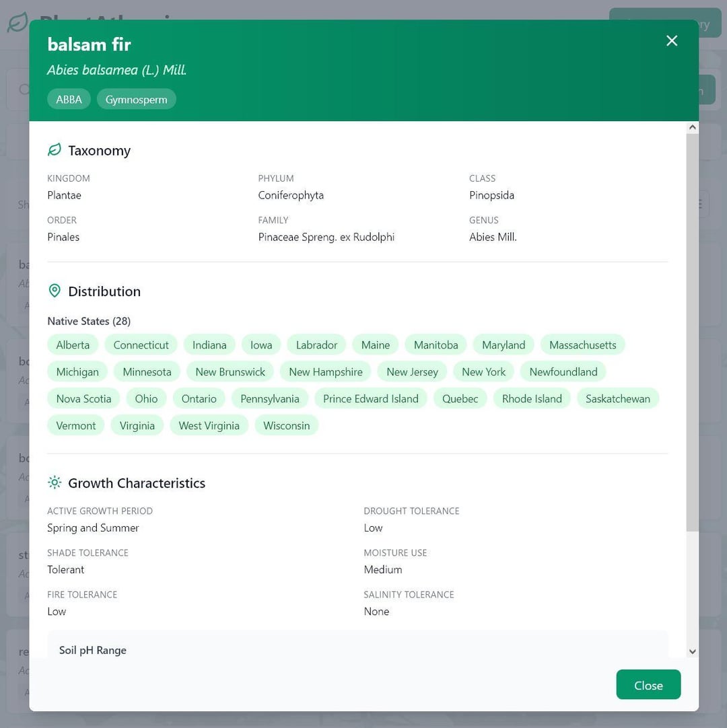Click the Medium moisture use value
This screenshot has height=728, width=727.
383,570
